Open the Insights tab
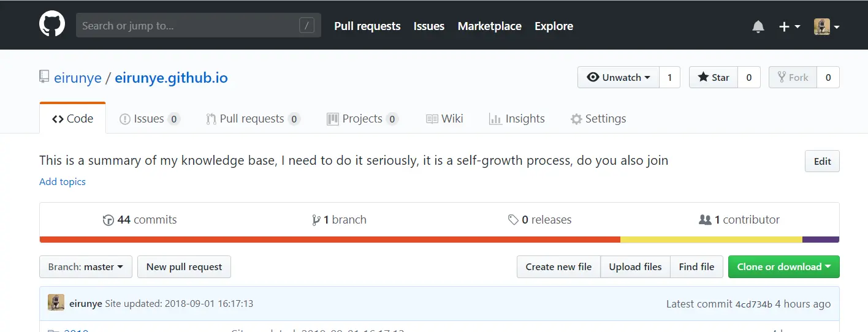This screenshot has height=332, width=868. pos(517,119)
